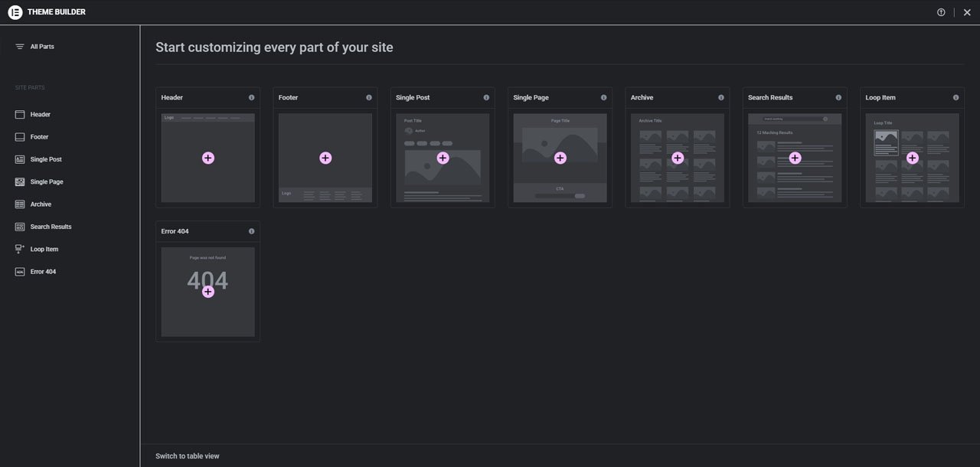Click the info icon on Header card
Screen dimensions: 980x467
(x=251, y=98)
